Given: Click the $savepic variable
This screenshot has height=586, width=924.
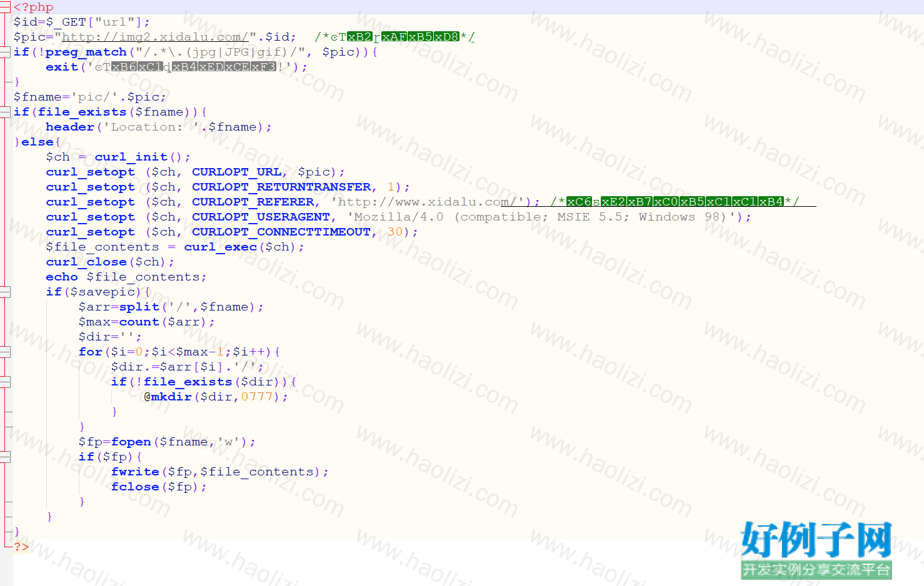Looking at the screenshot, I should [103, 292].
